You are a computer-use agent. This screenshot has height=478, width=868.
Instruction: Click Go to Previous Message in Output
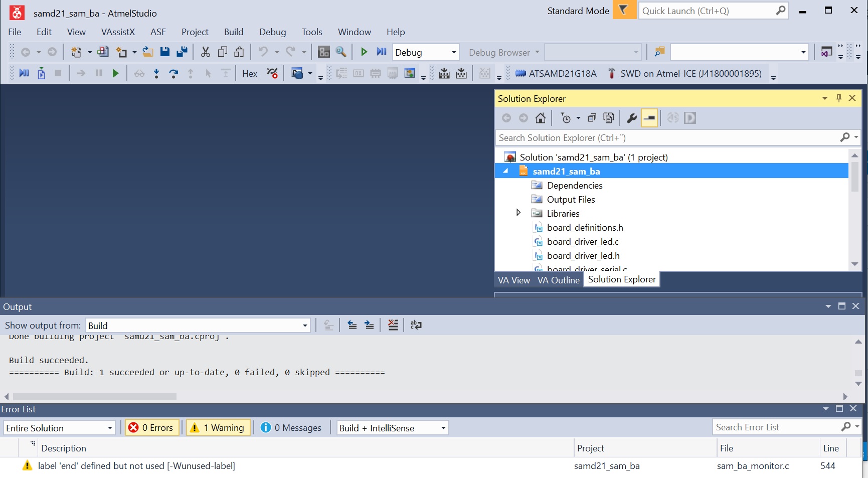click(352, 325)
